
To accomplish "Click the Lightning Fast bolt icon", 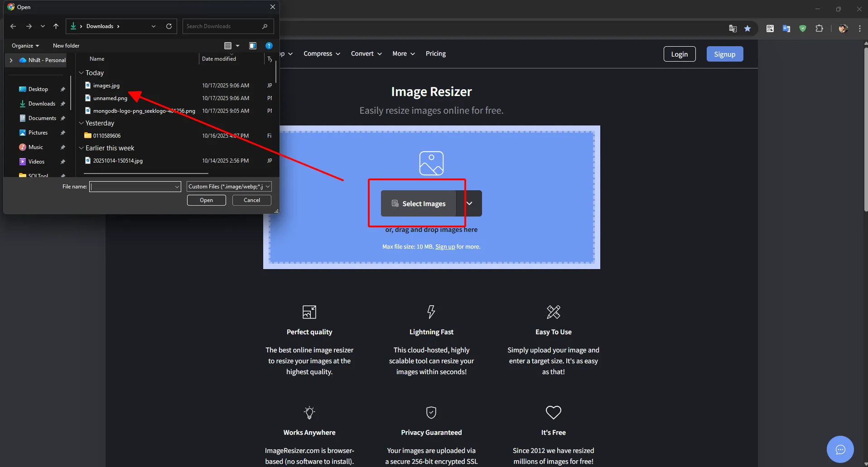I will pyautogui.click(x=431, y=312).
